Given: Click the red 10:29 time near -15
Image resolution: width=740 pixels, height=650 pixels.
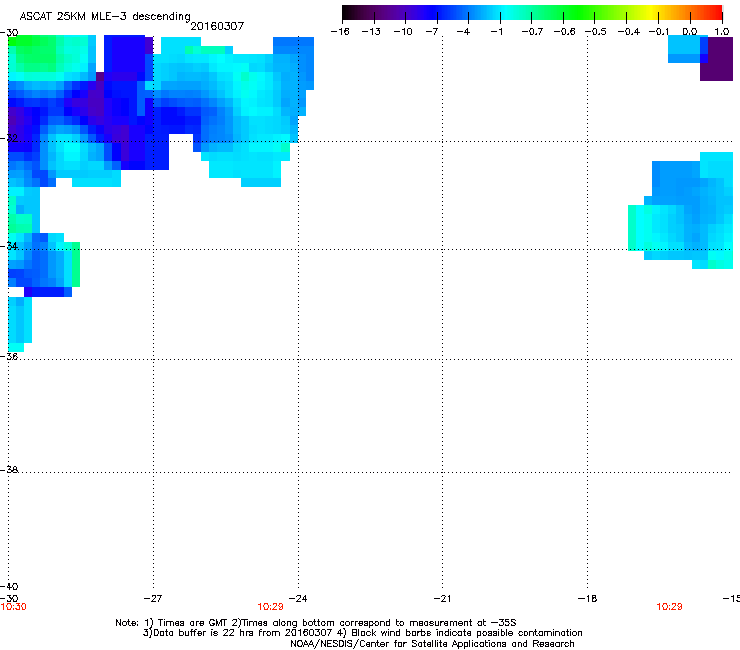Looking at the screenshot, I should 670,607.
